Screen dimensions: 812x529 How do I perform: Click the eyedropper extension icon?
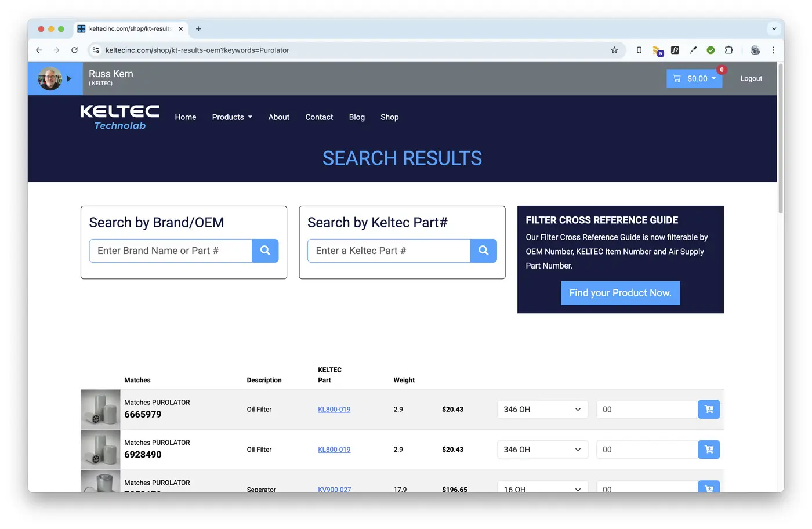tap(693, 50)
